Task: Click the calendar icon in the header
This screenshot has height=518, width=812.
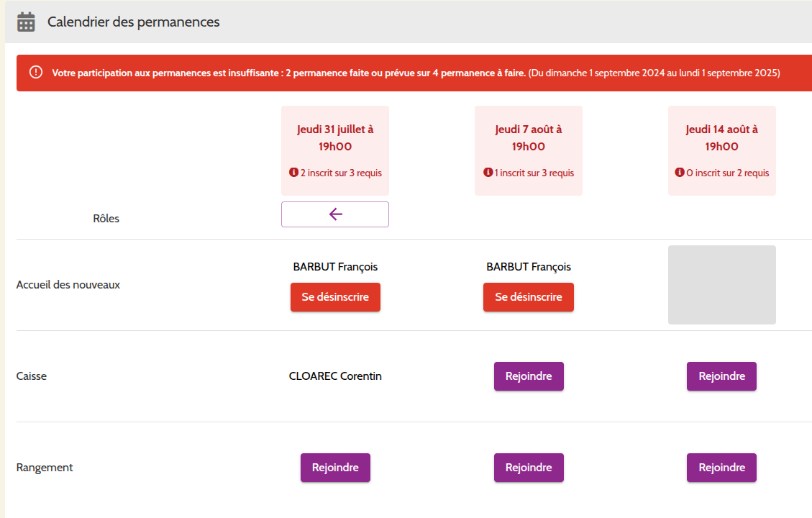Action: coord(26,22)
